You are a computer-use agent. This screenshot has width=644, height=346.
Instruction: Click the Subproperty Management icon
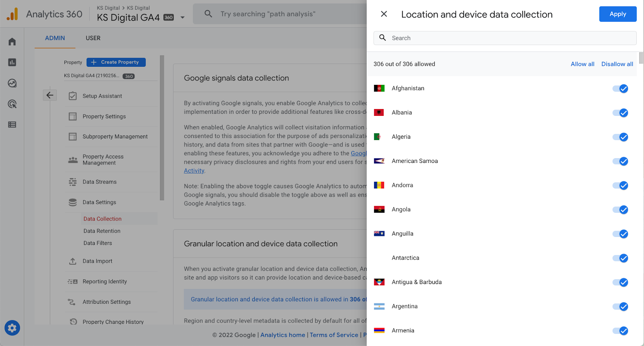(73, 137)
